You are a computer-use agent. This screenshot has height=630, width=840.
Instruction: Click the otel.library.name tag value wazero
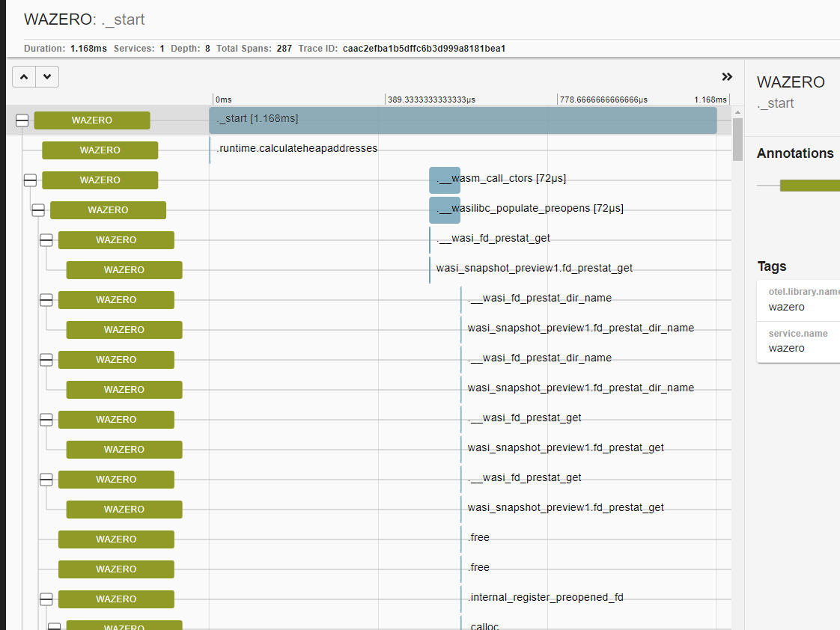pyautogui.click(x=786, y=308)
